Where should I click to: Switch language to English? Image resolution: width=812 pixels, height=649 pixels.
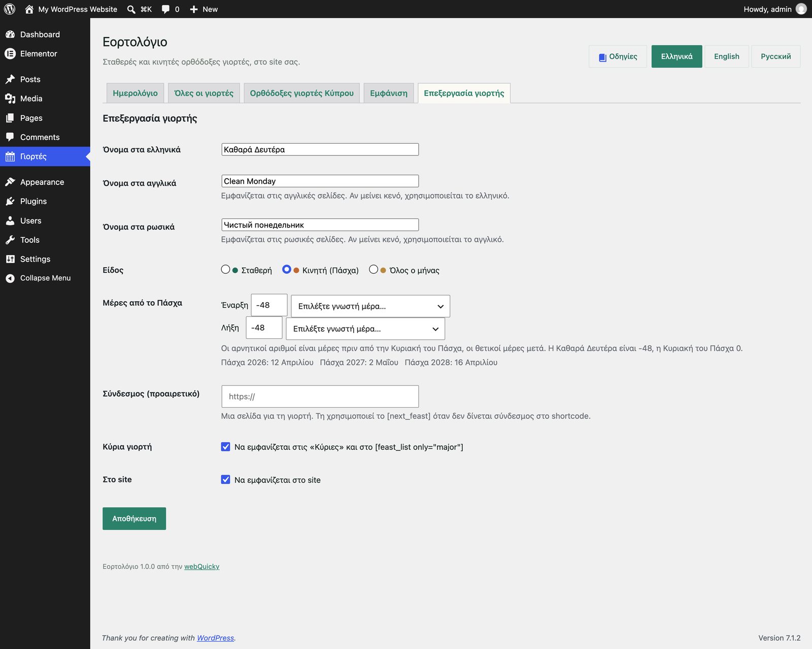coord(727,56)
